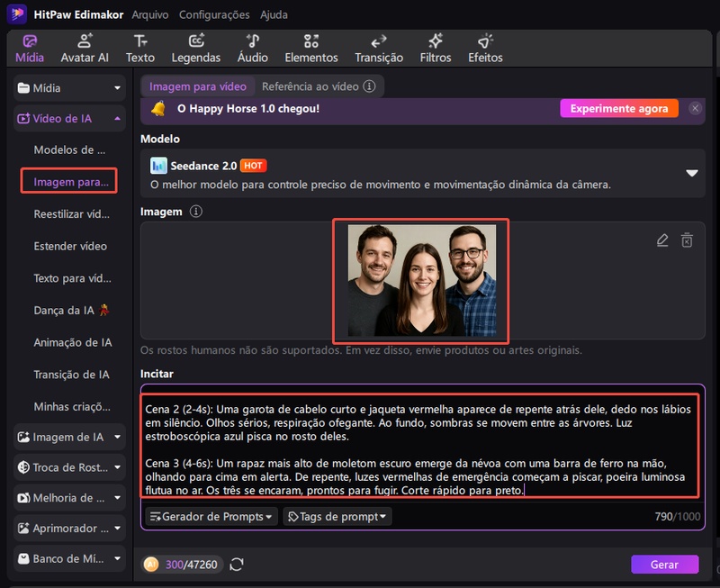Delete the uploaded image with trash icon
The image size is (720, 588).
[x=687, y=240]
